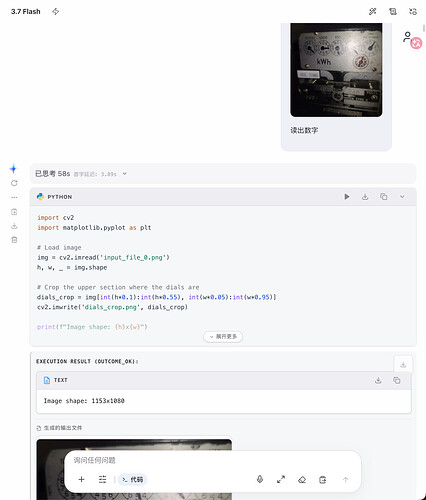Click the regenerate response icon
The width and height of the screenshot is (426, 500).
(14, 183)
